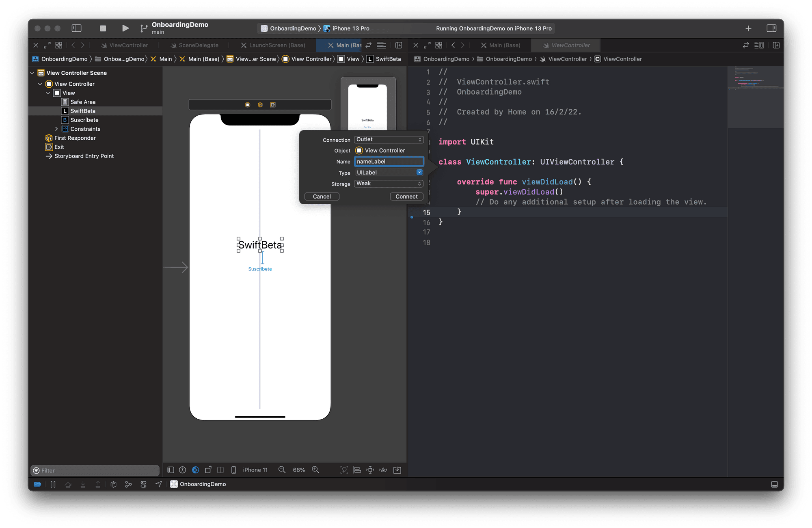Select Exit in document outline
Screen dimensions: 812x528
tap(59, 147)
